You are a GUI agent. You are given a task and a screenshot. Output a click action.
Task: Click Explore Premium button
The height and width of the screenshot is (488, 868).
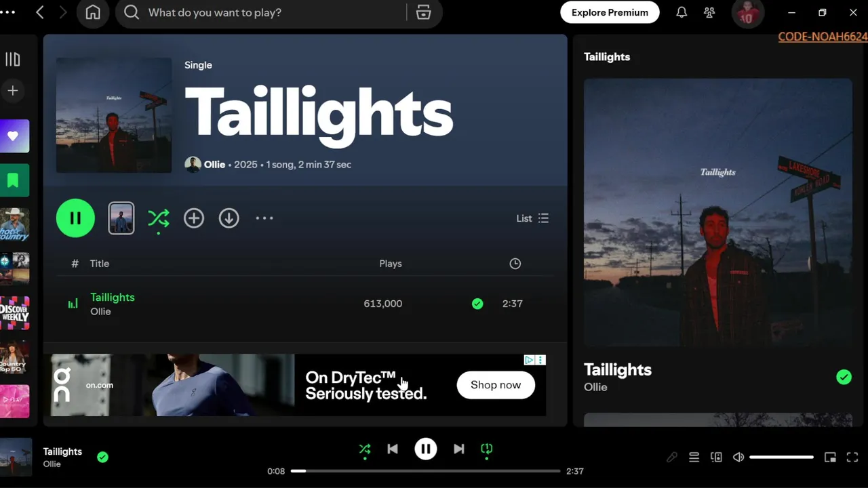click(610, 12)
